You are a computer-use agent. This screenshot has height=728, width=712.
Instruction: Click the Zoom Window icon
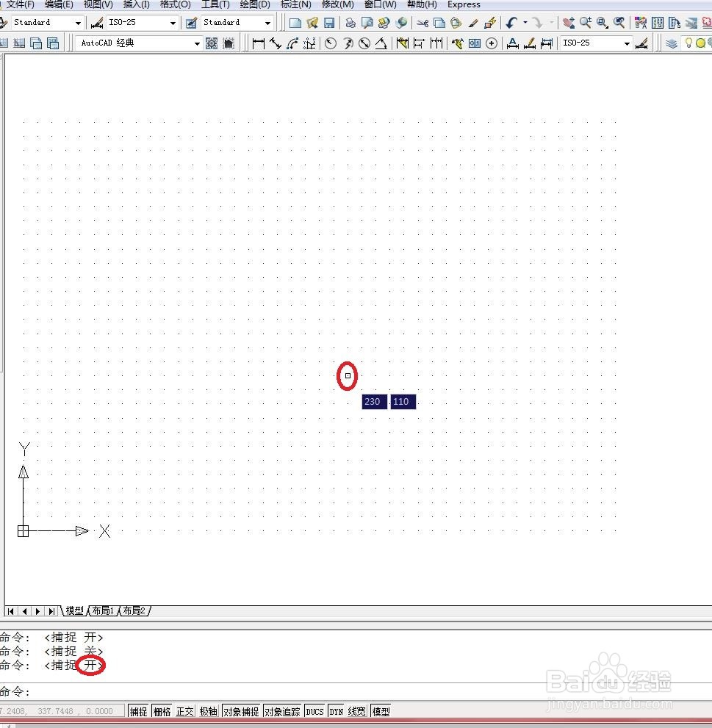tap(603, 23)
